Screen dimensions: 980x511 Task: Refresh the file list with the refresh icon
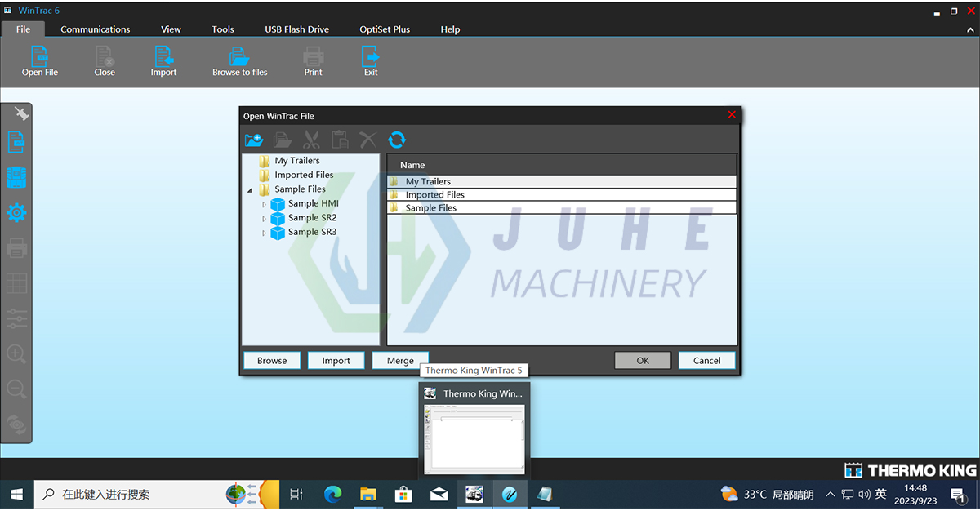pos(397,140)
